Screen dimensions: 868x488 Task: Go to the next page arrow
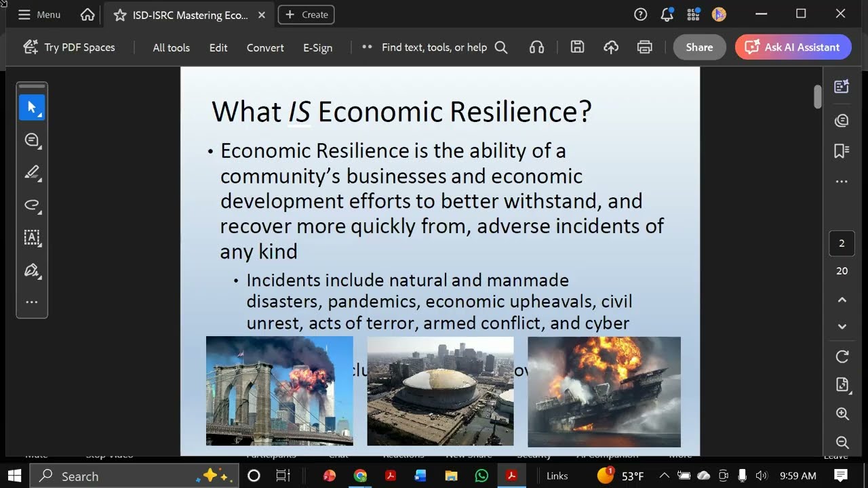point(842,327)
